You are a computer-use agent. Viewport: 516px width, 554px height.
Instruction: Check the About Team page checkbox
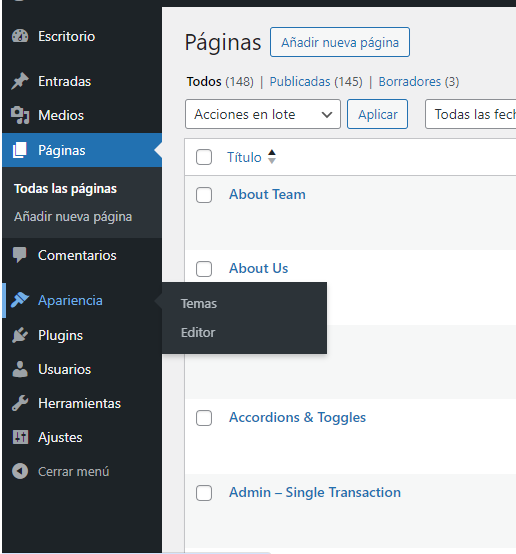204,195
